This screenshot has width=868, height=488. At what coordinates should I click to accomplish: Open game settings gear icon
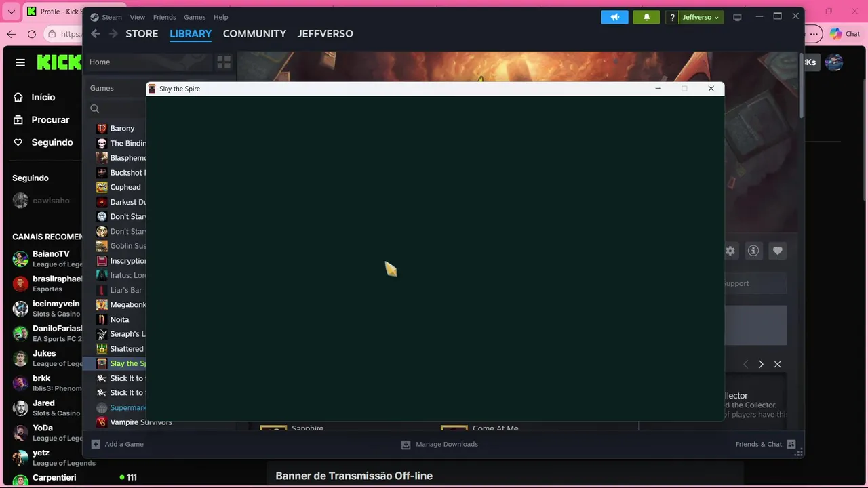click(x=730, y=251)
